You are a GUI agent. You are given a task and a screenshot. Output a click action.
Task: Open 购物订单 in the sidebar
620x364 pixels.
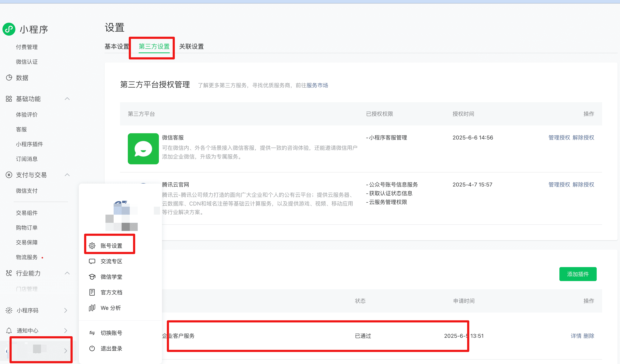click(x=27, y=228)
